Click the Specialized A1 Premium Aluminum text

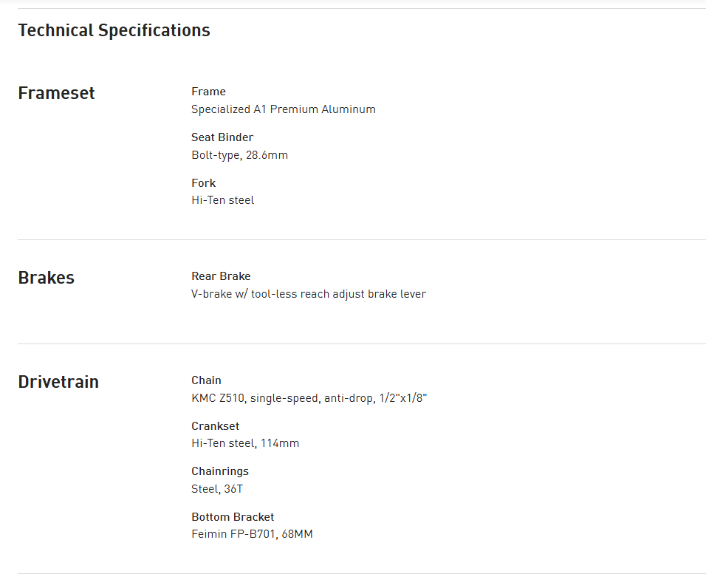(283, 109)
